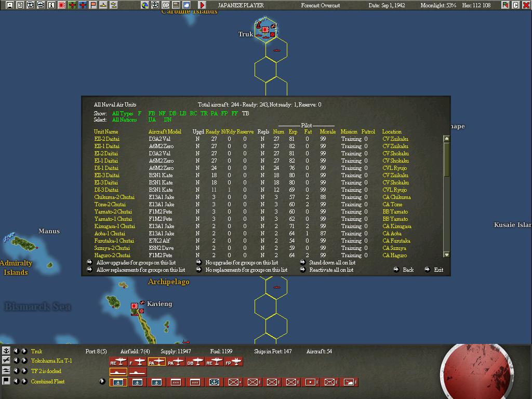Screen dimensions: 532x399
Task: Sort list by 'Aircraft Model' column header
Action: 165,131
